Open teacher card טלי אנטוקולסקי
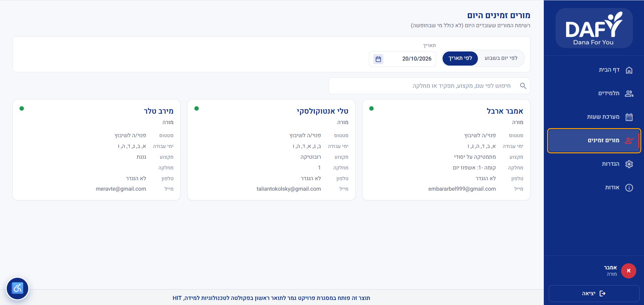This screenshot has width=644, height=305. [x=271, y=150]
